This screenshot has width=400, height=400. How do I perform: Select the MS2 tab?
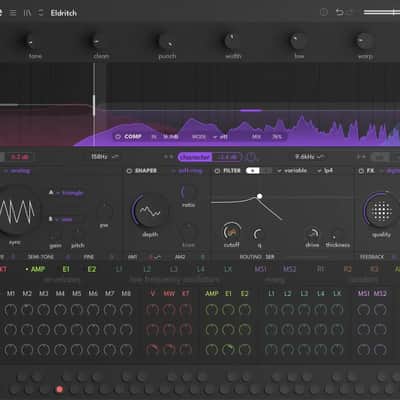point(289,269)
